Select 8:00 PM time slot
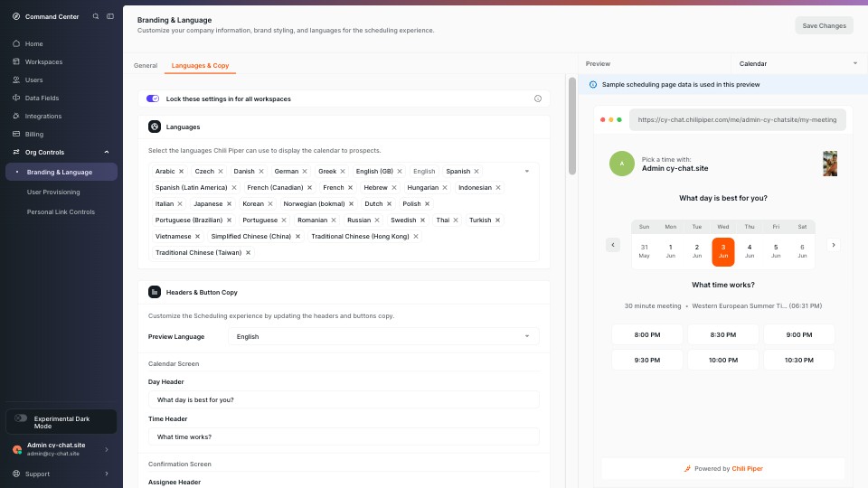Viewport: 868px width, 488px height. pos(647,334)
